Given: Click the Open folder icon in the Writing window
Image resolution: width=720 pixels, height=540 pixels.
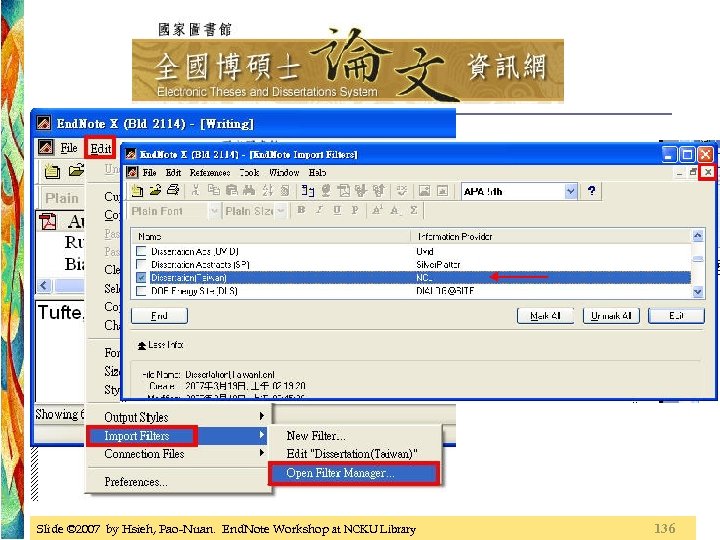Looking at the screenshot, I should (x=76, y=170).
